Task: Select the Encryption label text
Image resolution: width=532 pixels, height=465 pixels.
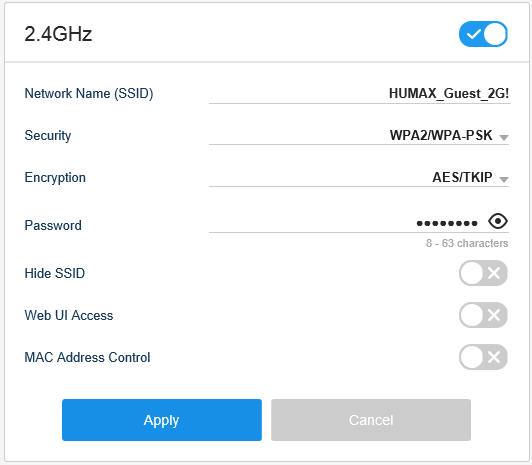Action: pos(55,178)
